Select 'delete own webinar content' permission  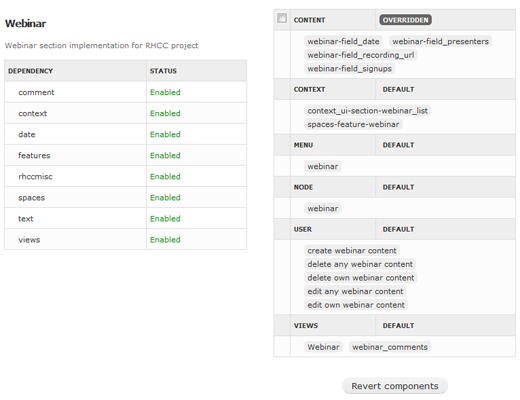point(361,278)
